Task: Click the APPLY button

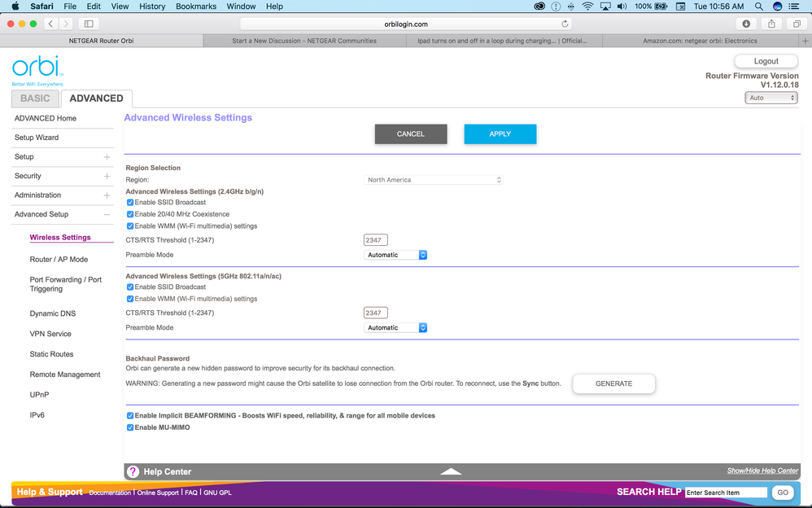Action: click(x=500, y=134)
